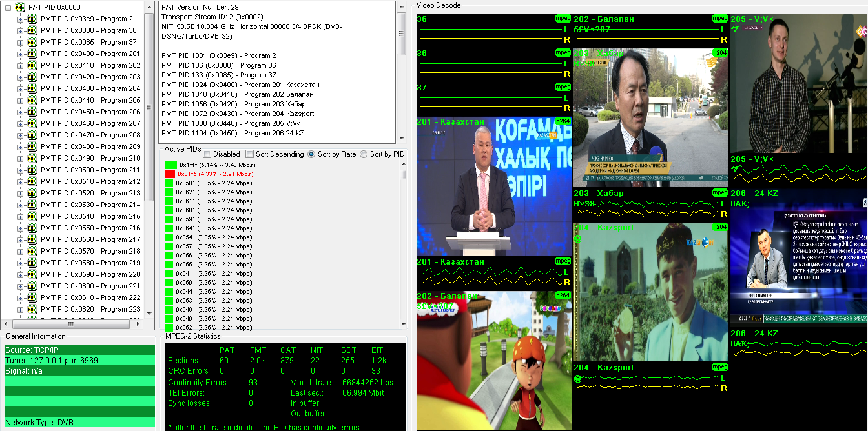Click the PMT icon for Program 2
Image resolution: width=868 pixels, height=431 pixels.
click(32, 19)
